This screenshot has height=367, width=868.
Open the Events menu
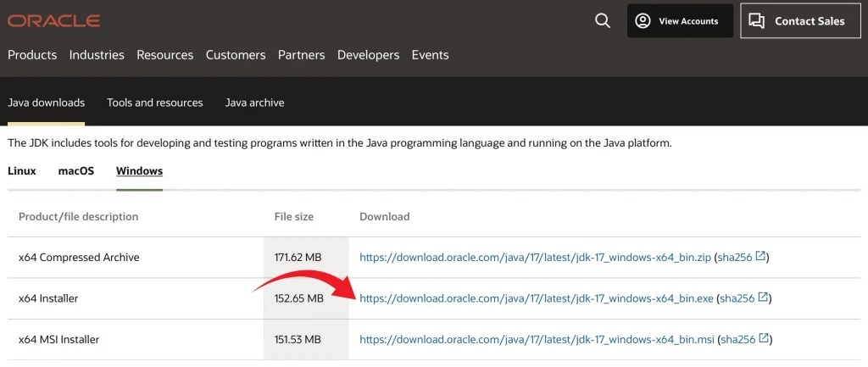click(430, 55)
